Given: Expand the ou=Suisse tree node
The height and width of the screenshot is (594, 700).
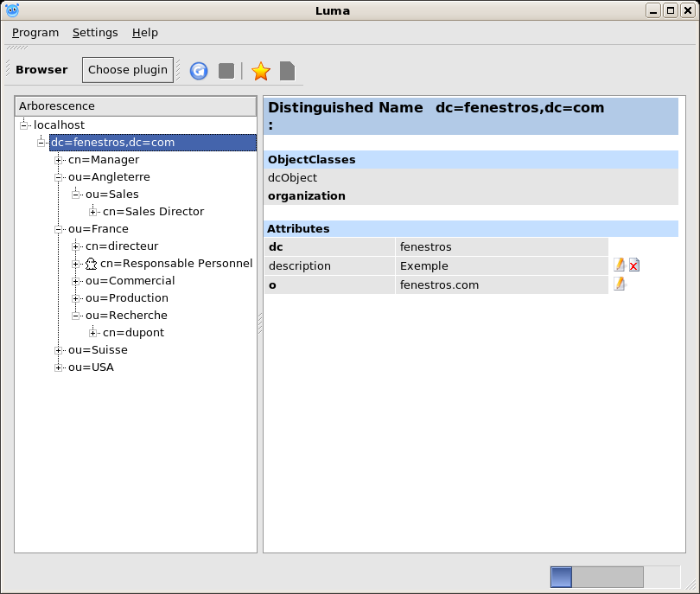Looking at the screenshot, I should click(x=59, y=350).
